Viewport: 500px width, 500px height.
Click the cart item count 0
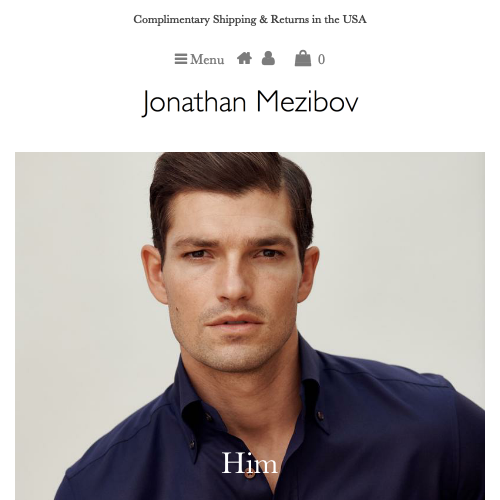click(321, 60)
